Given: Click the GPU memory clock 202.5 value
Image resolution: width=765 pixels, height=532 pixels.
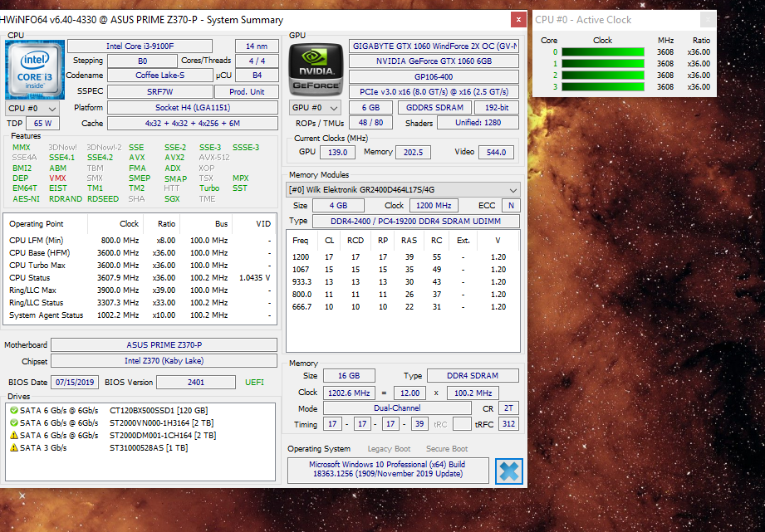Looking at the screenshot, I should click(x=414, y=153).
